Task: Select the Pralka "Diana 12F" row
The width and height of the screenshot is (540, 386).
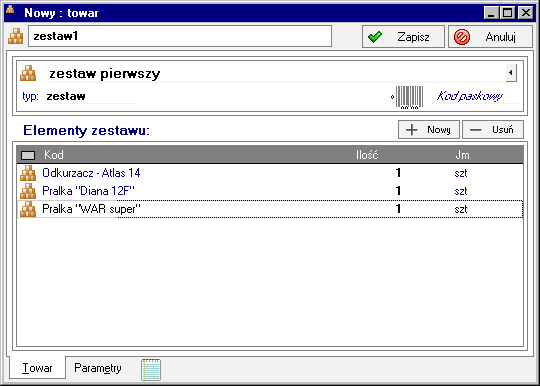Action: pyautogui.click(x=270, y=191)
